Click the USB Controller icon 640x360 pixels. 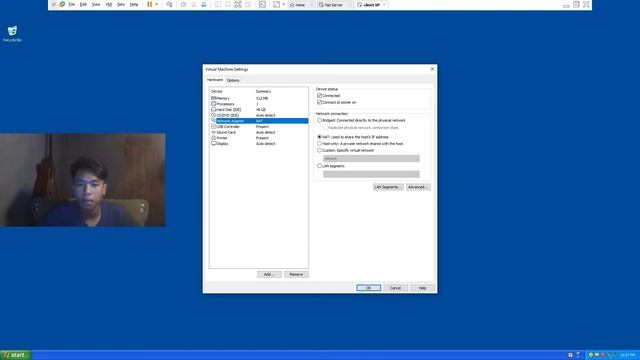tap(213, 127)
